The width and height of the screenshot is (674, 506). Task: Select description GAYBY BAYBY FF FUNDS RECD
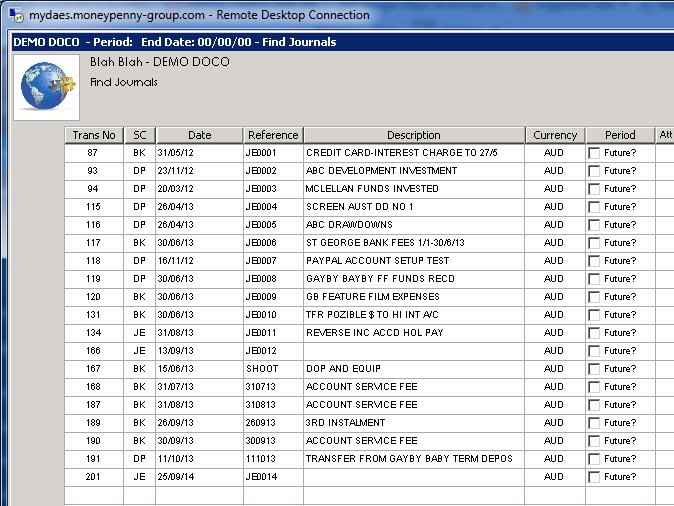[x=380, y=279]
